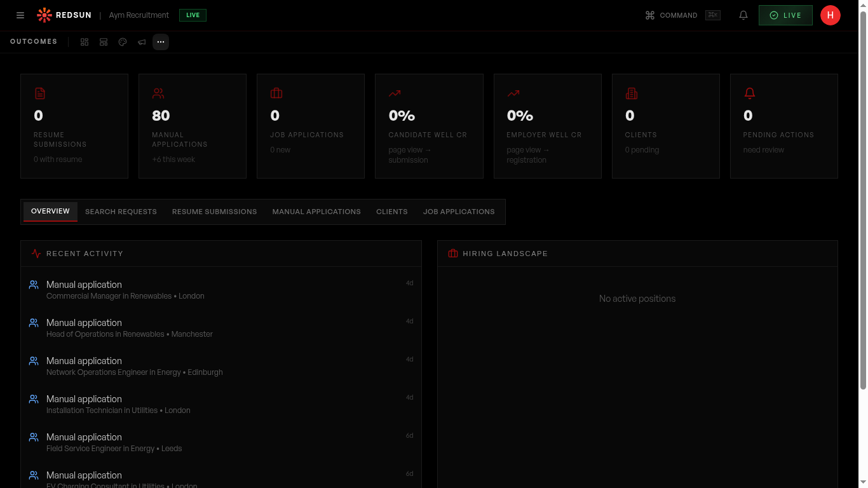
Task: Expand the first Manual application activity entry
Action: [x=221, y=290]
